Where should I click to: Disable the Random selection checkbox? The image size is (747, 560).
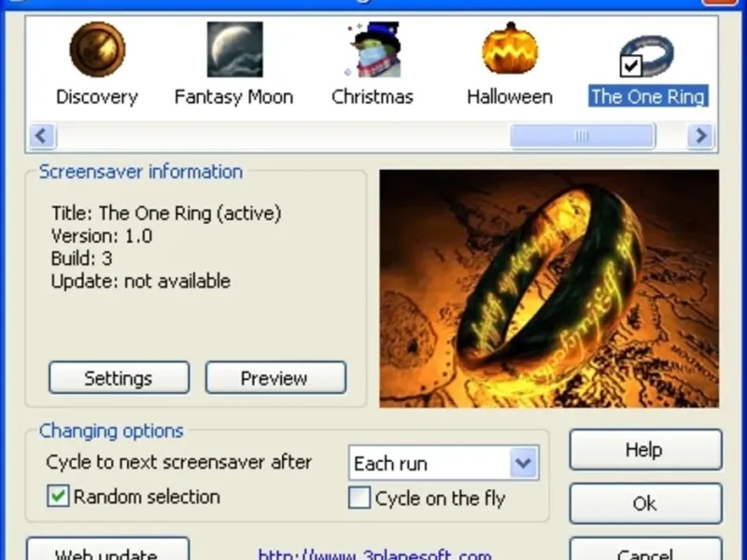click(x=58, y=497)
